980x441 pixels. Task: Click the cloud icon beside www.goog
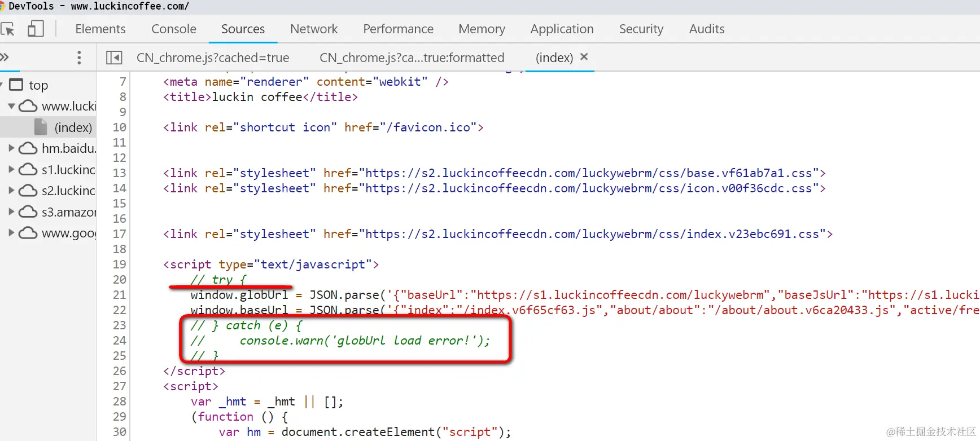(x=28, y=233)
